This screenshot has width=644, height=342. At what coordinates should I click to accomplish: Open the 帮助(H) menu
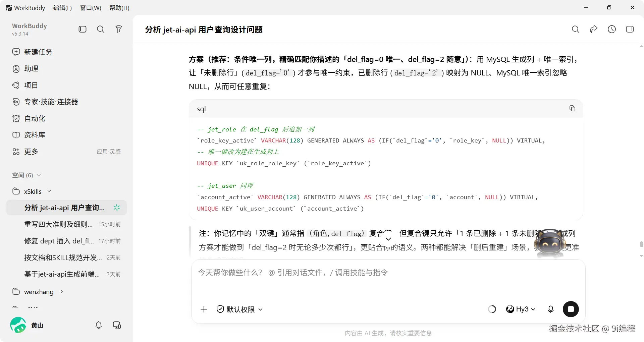pos(119,8)
